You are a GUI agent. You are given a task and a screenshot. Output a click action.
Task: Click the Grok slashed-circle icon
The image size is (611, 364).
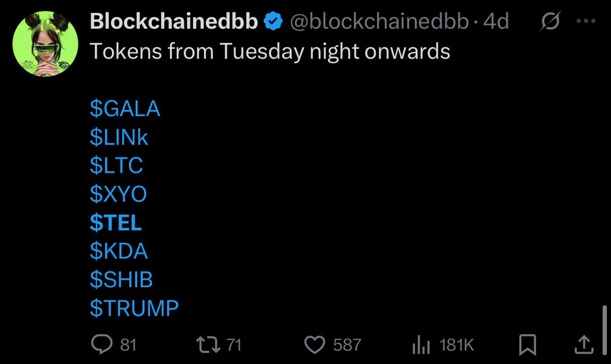point(550,21)
